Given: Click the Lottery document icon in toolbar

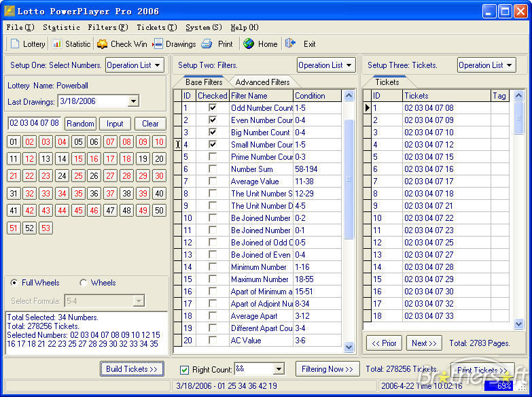Looking at the screenshot, I should click(x=15, y=44).
